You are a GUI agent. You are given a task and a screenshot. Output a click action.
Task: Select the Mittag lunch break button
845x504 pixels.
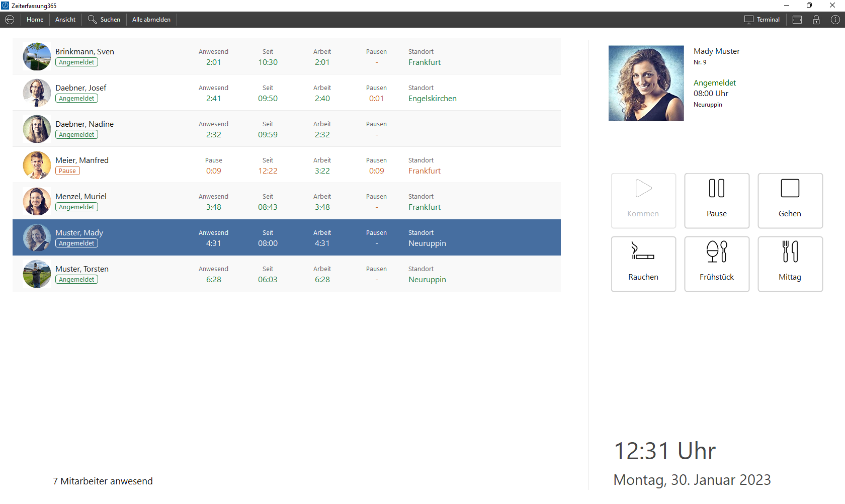pos(790,264)
